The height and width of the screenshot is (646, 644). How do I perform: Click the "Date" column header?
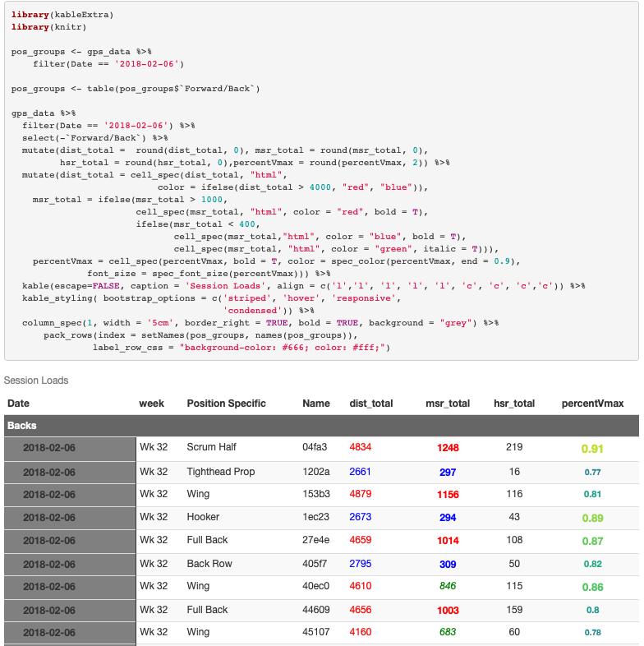pyautogui.click(x=18, y=404)
